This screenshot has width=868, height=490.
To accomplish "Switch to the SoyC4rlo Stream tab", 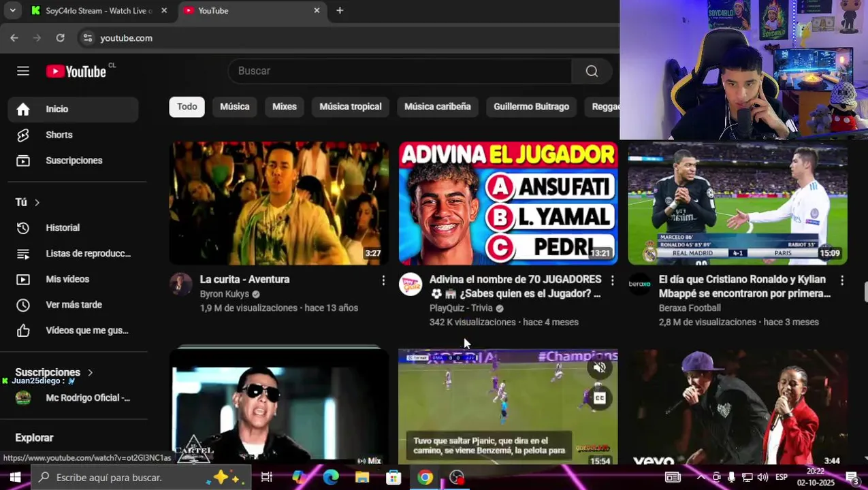I will 99,10.
